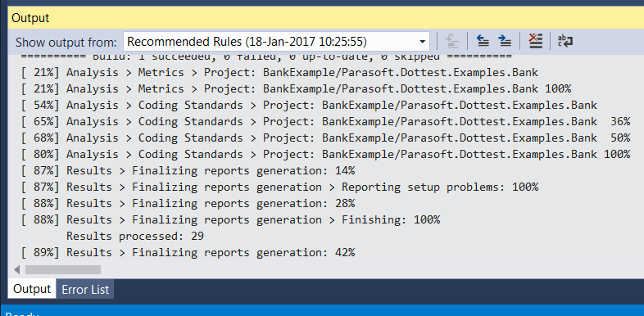Go to the next message in output

(x=505, y=41)
